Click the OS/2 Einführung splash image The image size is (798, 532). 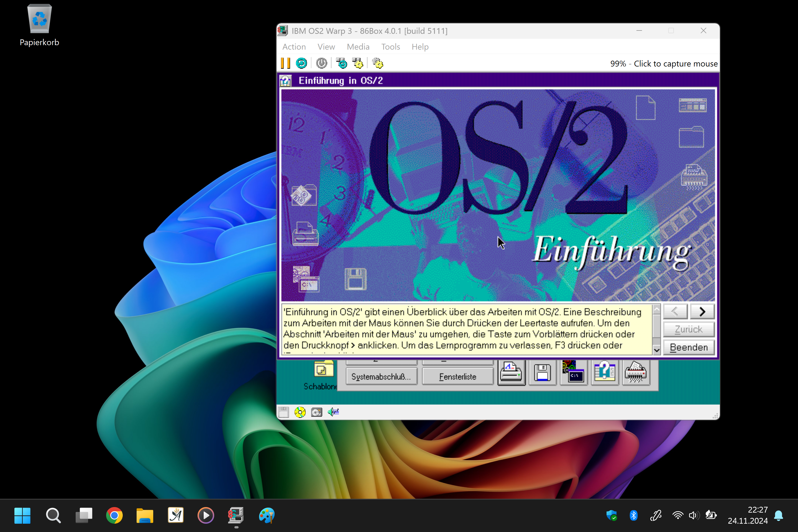pyautogui.click(x=498, y=195)
